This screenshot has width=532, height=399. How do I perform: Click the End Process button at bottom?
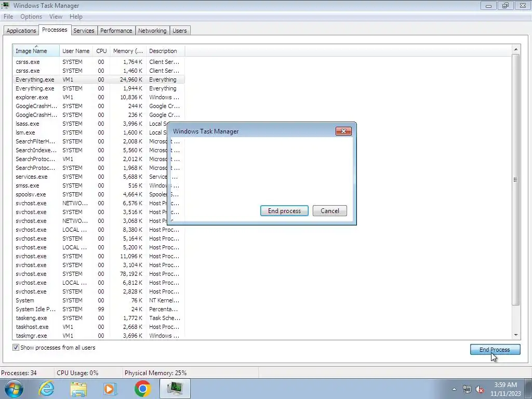click(x=495, y=350)
